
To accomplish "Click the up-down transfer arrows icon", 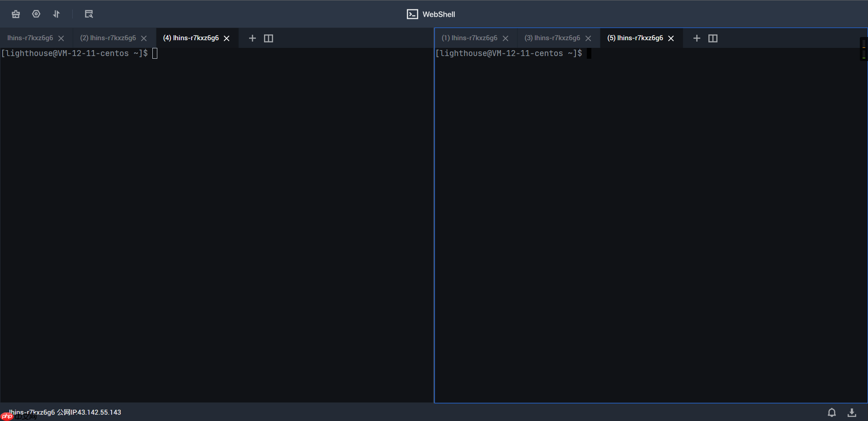I will (57, 14).
